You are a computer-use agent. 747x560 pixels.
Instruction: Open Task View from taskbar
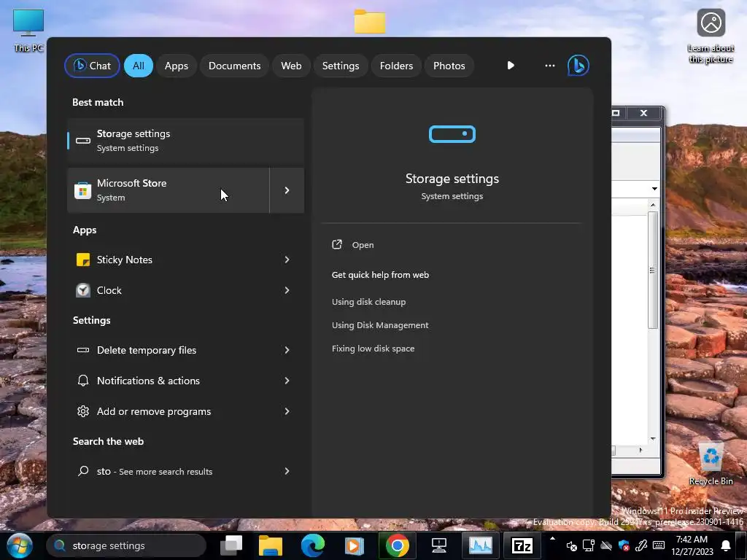pyautogui.click(x=231, y=545)
